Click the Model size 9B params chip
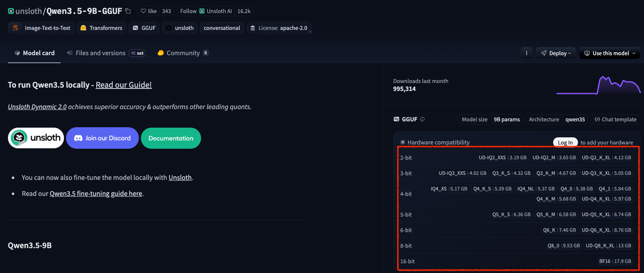 (x=490, y=119)
